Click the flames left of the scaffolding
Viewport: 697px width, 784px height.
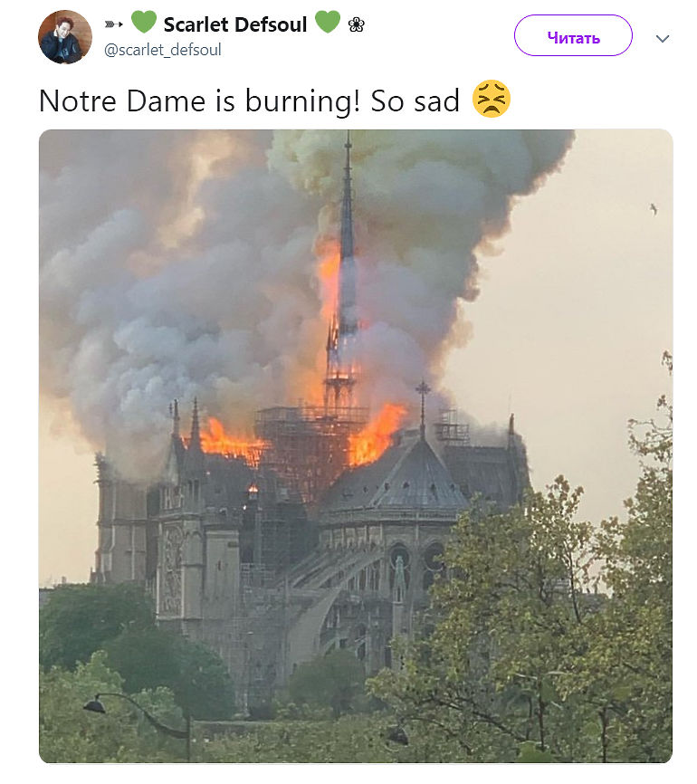point(228,440)
